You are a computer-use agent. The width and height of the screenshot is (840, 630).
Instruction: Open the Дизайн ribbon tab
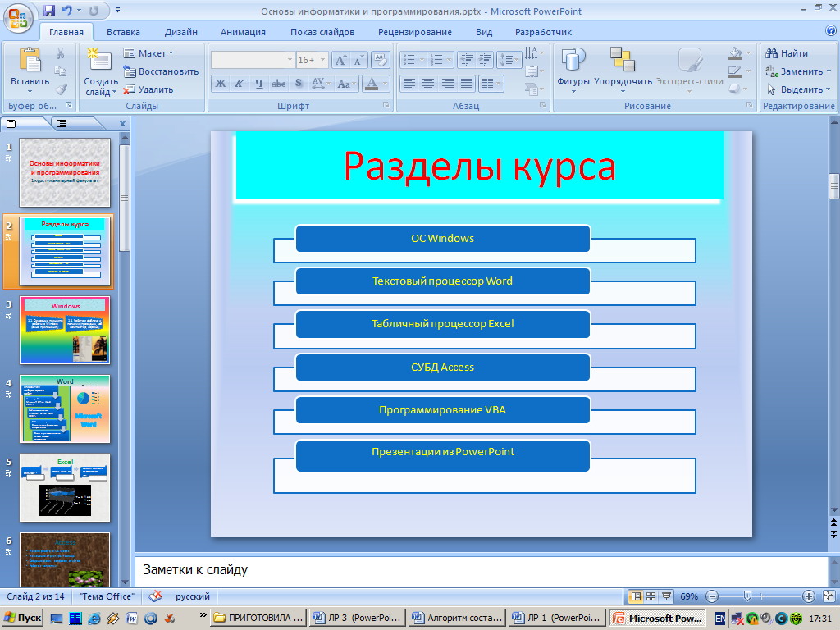(x=181, y=32)
